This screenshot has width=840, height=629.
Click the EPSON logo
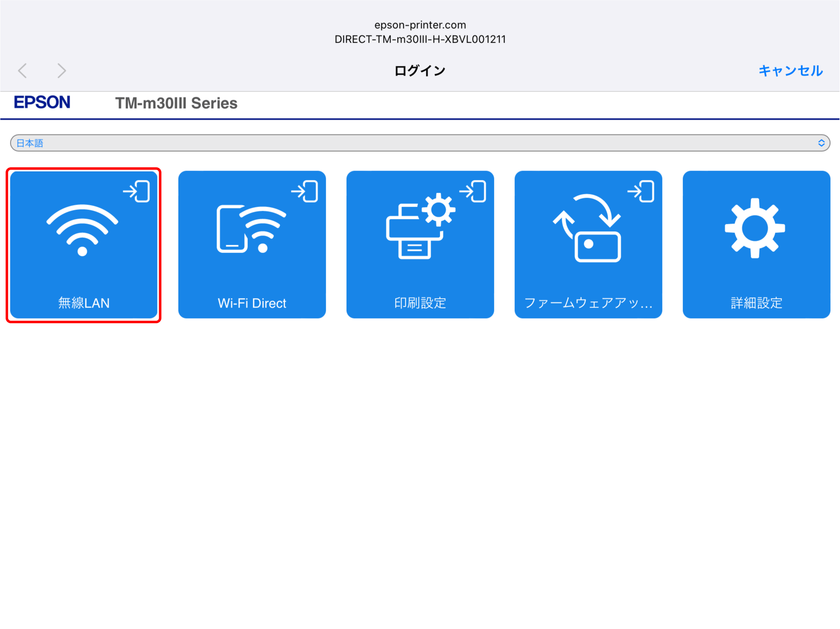(42, 103)
